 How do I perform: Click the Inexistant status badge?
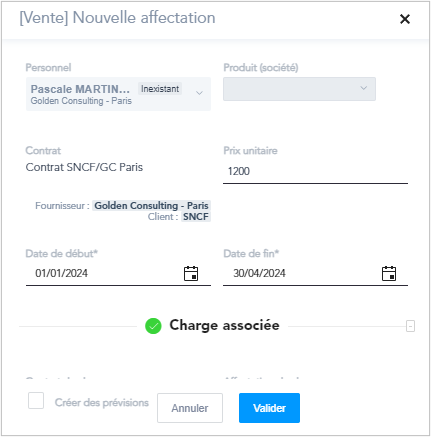coord(160,89)
